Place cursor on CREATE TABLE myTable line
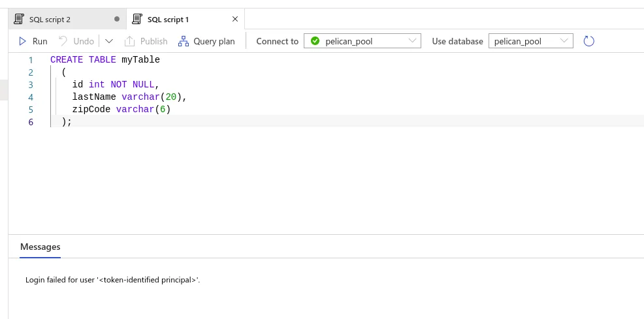The height and width of the screenshot is (319, 644). [105, 60]
